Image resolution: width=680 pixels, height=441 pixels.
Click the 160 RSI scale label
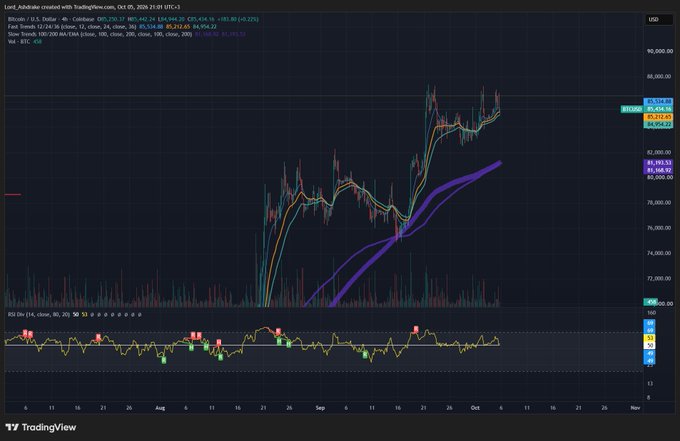[651, 313]
